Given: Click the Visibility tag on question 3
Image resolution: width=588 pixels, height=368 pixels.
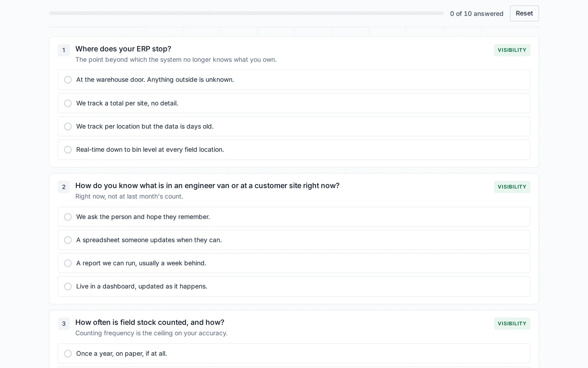Looking at the screenshot, I should [512, 323].
